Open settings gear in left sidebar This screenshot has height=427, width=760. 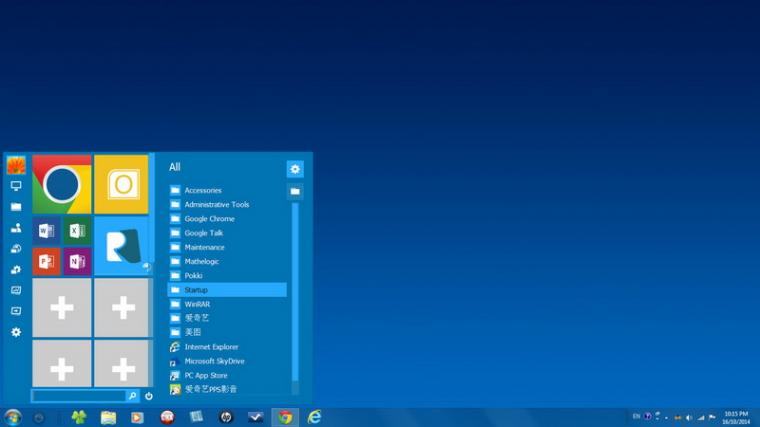pyautogui.click(x=16, y=332)
